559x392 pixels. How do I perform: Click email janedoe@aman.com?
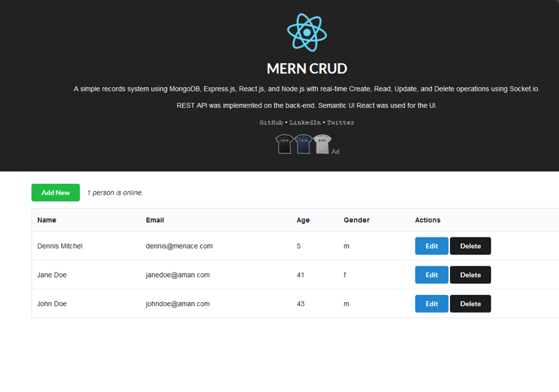pos(178,275)
